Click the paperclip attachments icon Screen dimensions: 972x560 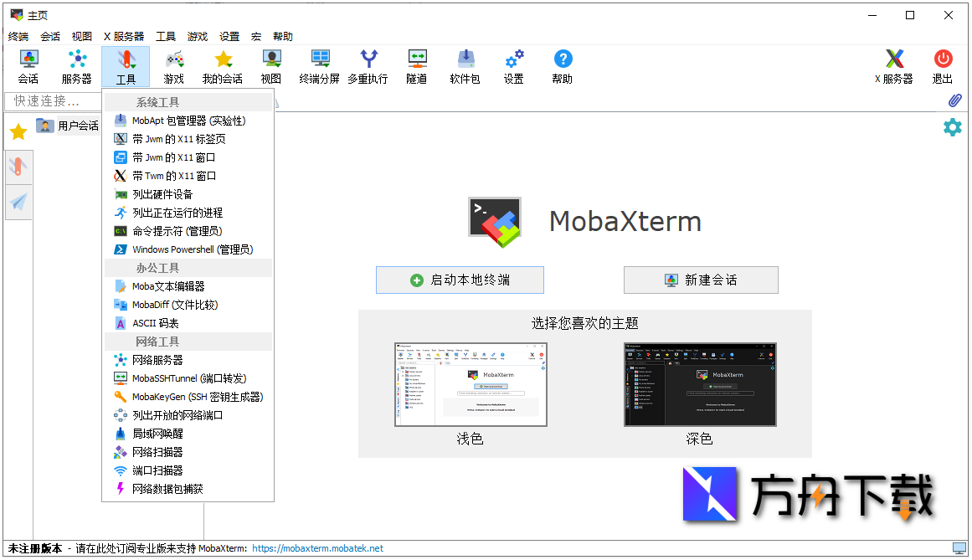point(954,100)
